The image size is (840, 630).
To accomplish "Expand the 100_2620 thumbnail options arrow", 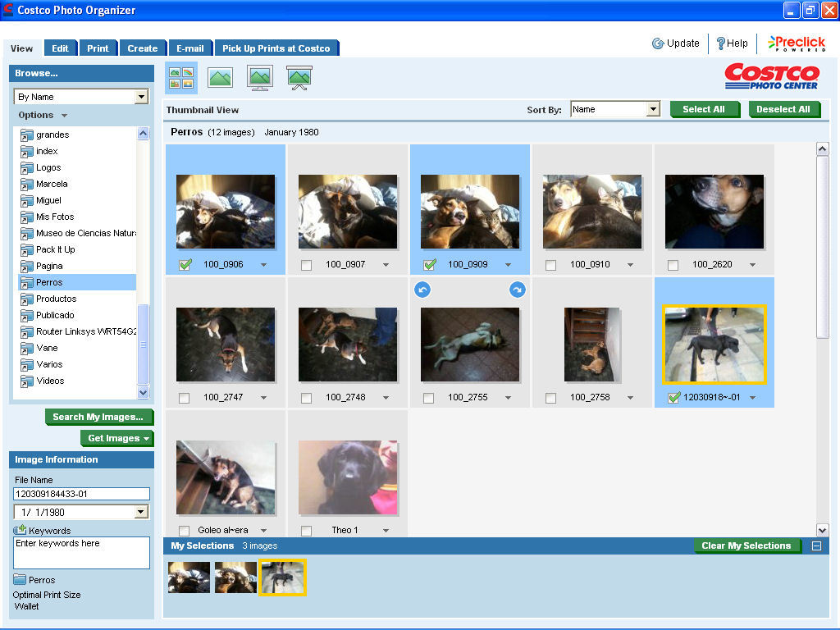I will tap(752, 264).
